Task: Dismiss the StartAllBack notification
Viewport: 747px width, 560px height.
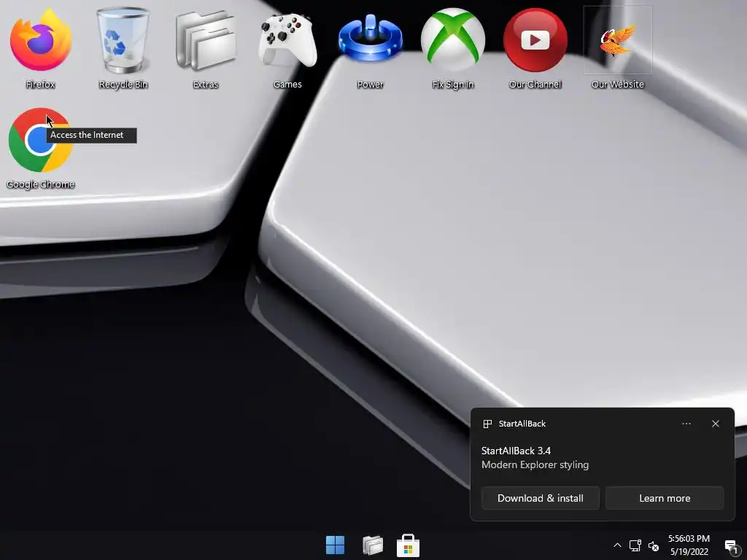Action: tap(716, 424)
